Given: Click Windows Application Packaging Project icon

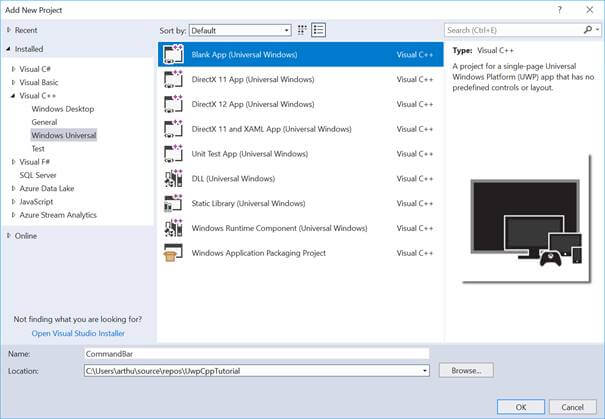Looking at the screenshot, I should pos(173,253).
